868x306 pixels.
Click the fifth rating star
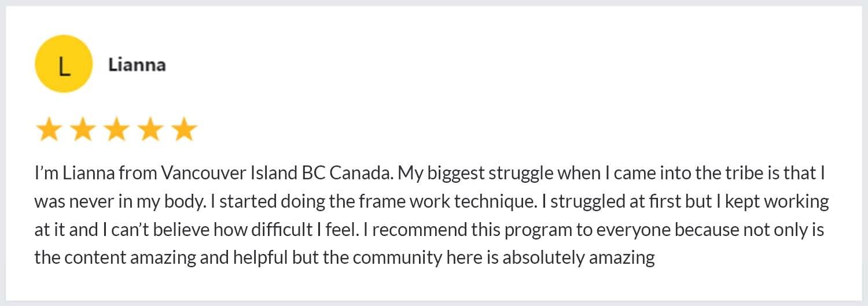184,130
